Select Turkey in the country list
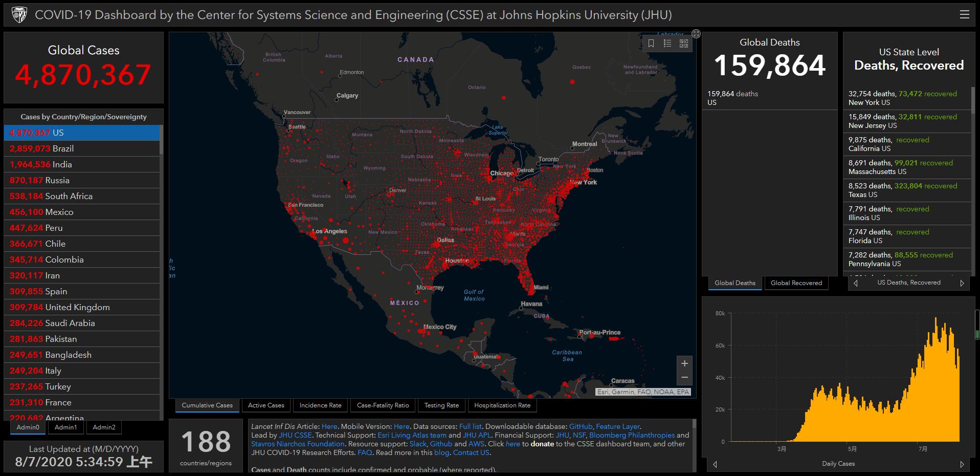This screenshot has width=980, height=476. [82, 386]
